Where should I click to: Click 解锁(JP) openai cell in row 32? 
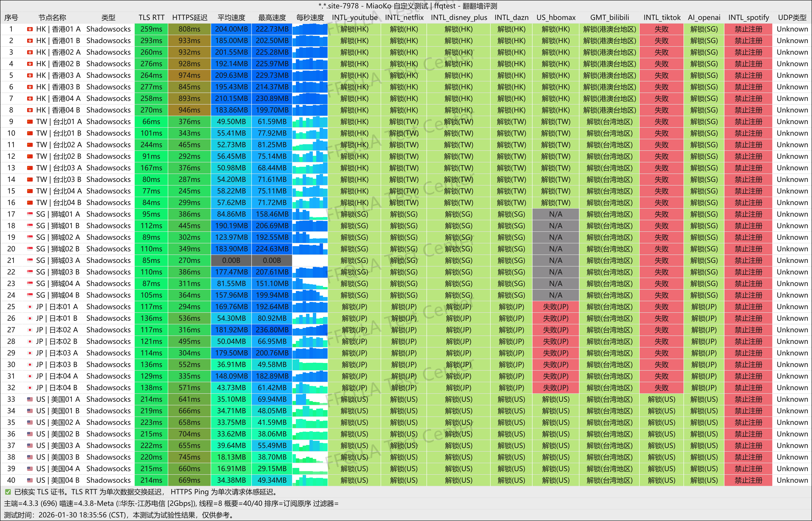click(x=704, y=388)
